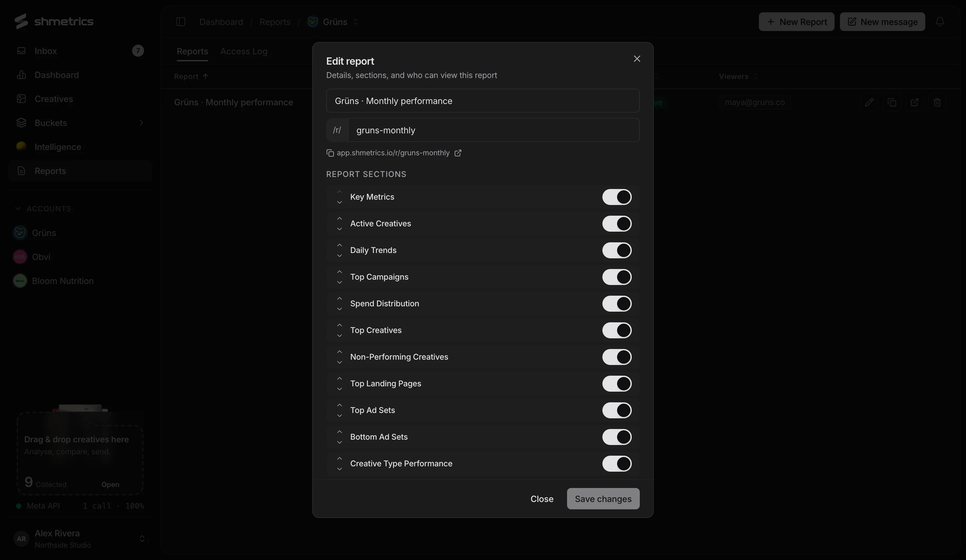Disable the Top Ad Sets section
Image resolution: width=966 pixels, height=560 pixels.
(x=616, y=410)
